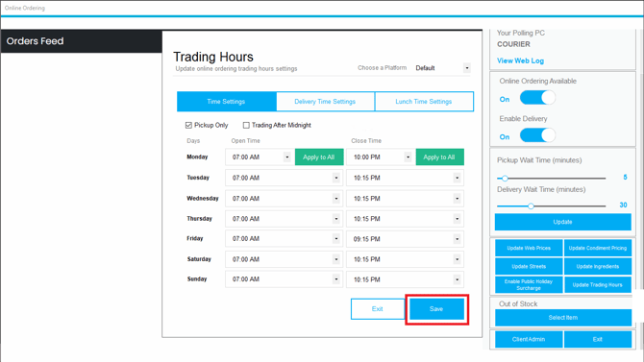Open the Lunch Time Settings tab

pos(424,102)
